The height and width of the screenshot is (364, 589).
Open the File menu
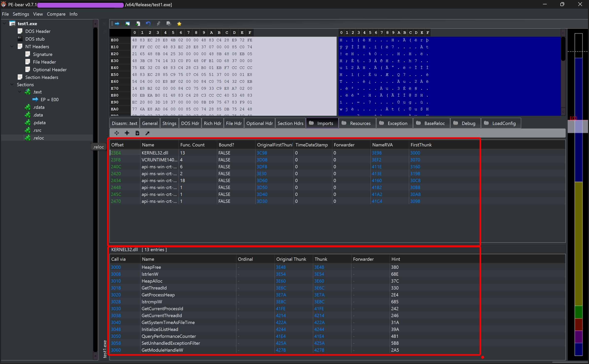[x=5, y=14]
